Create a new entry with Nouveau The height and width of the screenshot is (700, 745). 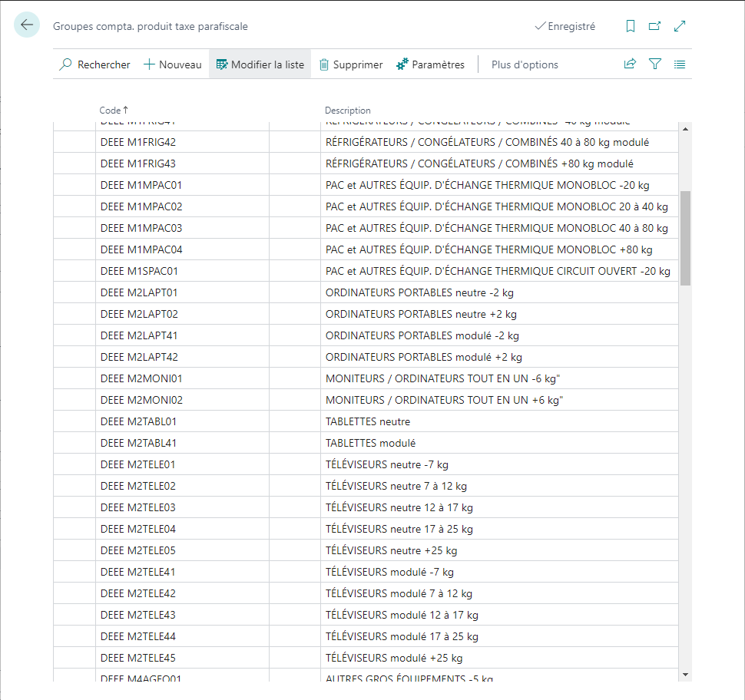(173, 64)
